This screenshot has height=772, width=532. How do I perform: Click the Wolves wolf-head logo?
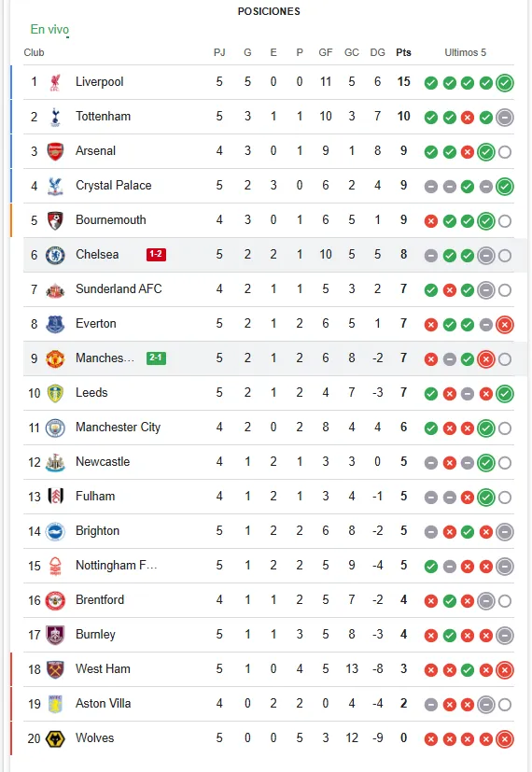click(x=55, y=738)
